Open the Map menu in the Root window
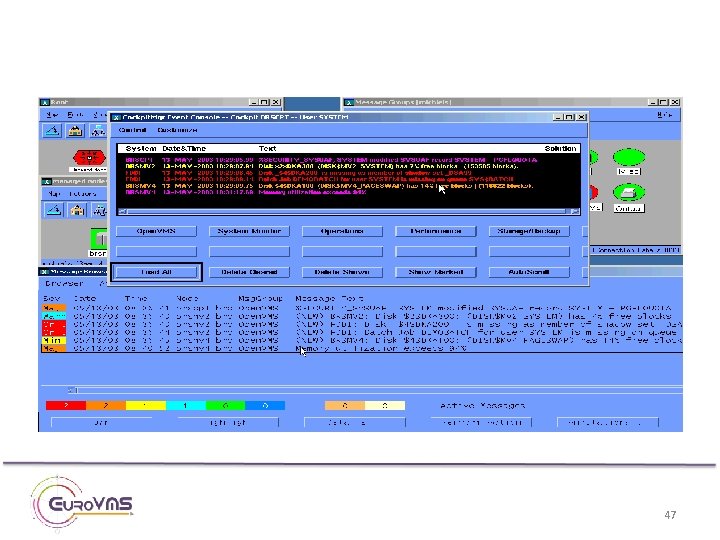Screen dimensions: 720x540 52,114
